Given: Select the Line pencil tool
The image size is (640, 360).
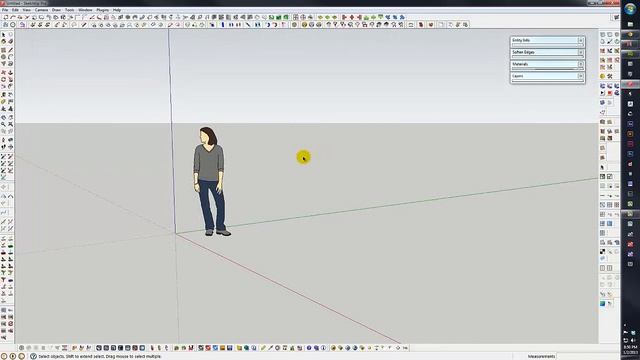Looking at the screenshot, I should (11, 50).
